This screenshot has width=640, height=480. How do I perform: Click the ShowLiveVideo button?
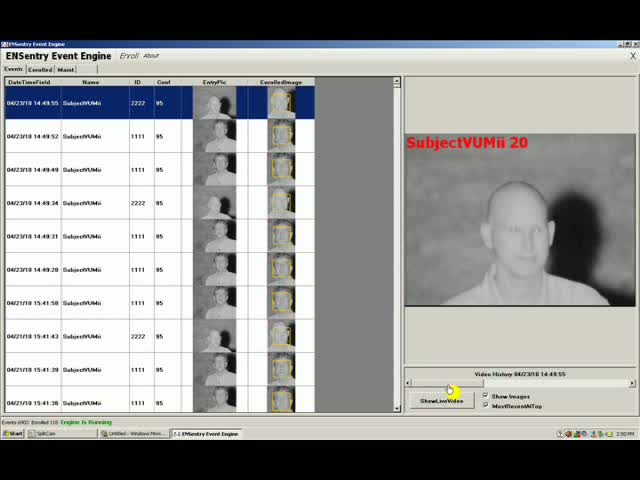(x=442, y=401)
